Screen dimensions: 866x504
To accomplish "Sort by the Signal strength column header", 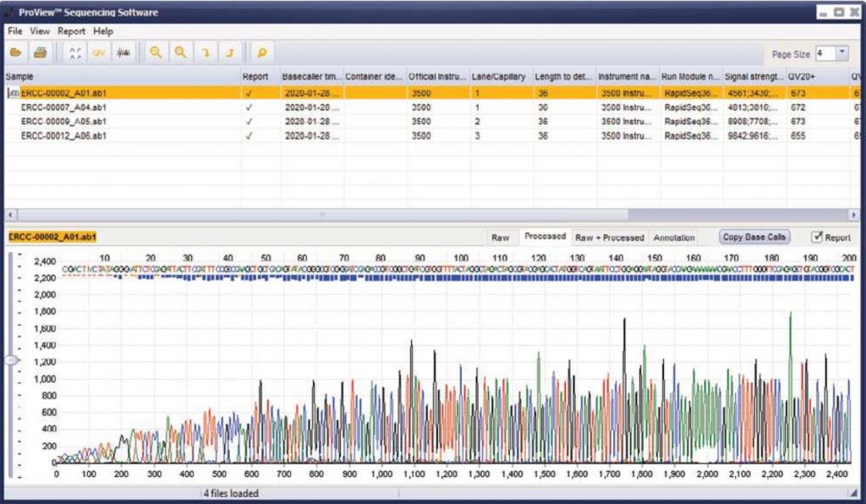I will (755, 77).
